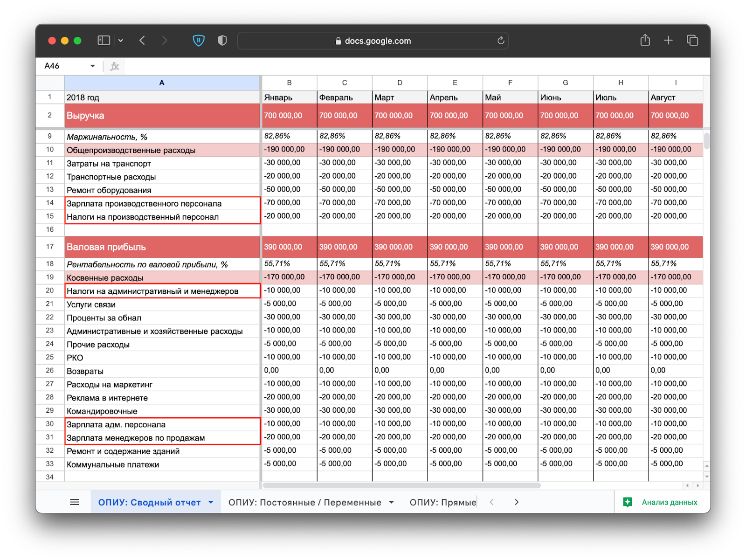Click the Анализ данных button
This screenshot has width=746, height=560.
669,502
